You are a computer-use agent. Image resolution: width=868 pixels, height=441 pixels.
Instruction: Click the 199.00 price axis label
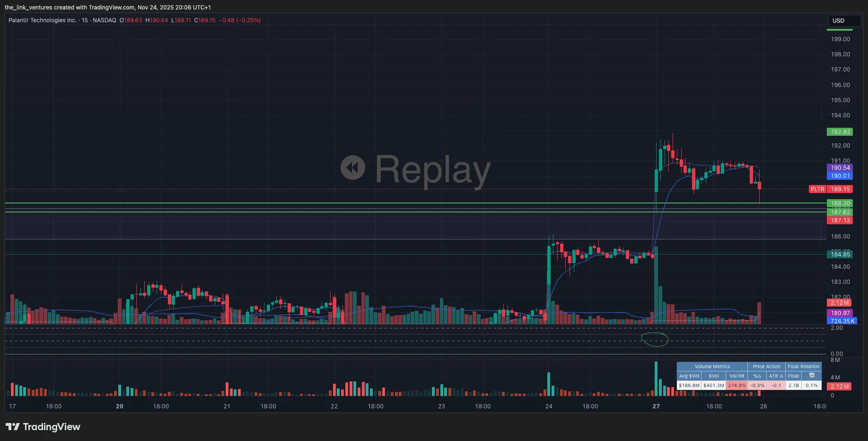click(x=841, y=39)
